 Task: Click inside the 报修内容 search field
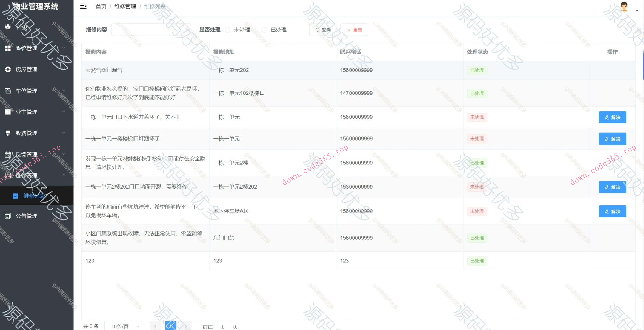(152, 30)
